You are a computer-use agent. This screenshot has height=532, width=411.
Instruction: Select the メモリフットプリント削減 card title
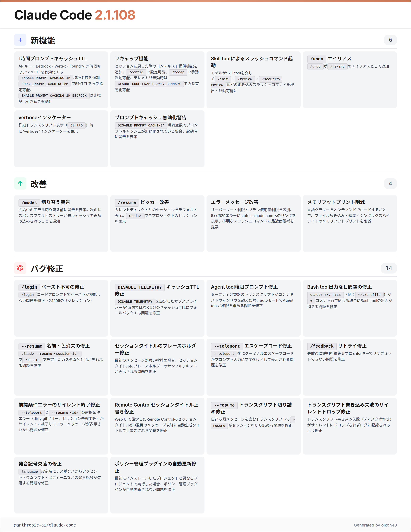point(336,202)
